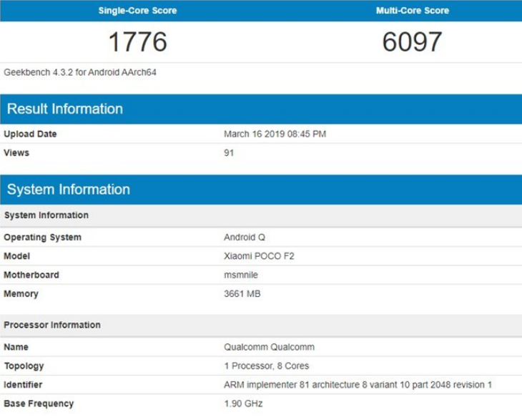Select the 1.90 GHz frequency value

pos(243,404)
